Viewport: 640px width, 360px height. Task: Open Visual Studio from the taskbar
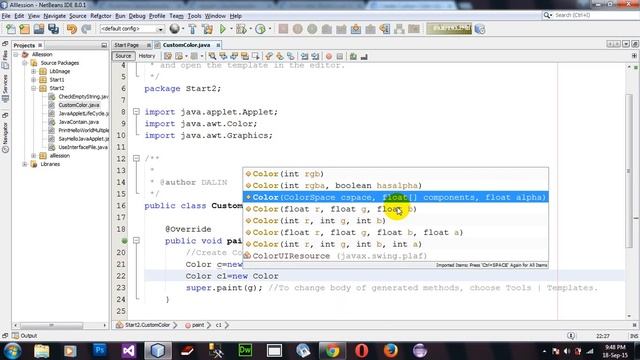point(129,350)
